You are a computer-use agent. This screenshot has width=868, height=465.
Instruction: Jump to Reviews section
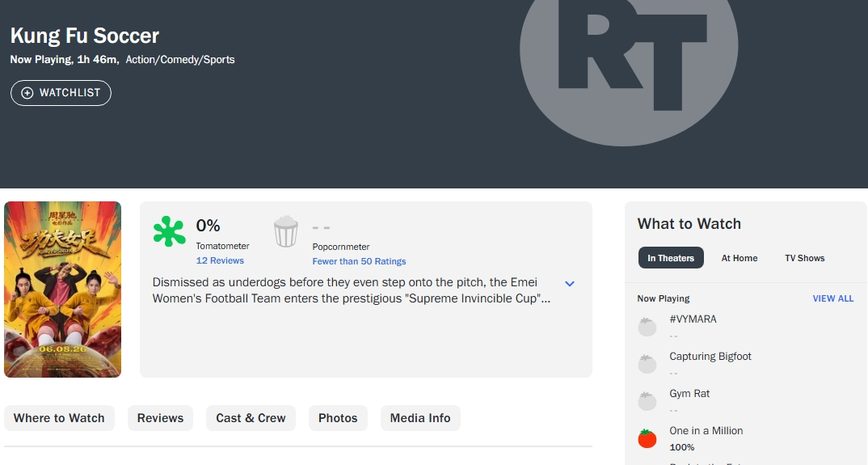pyautogui.click(x=161, y=418)
